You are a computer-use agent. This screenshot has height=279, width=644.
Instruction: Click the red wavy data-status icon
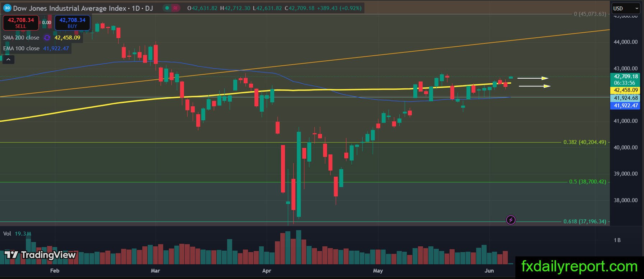[176, 8]
